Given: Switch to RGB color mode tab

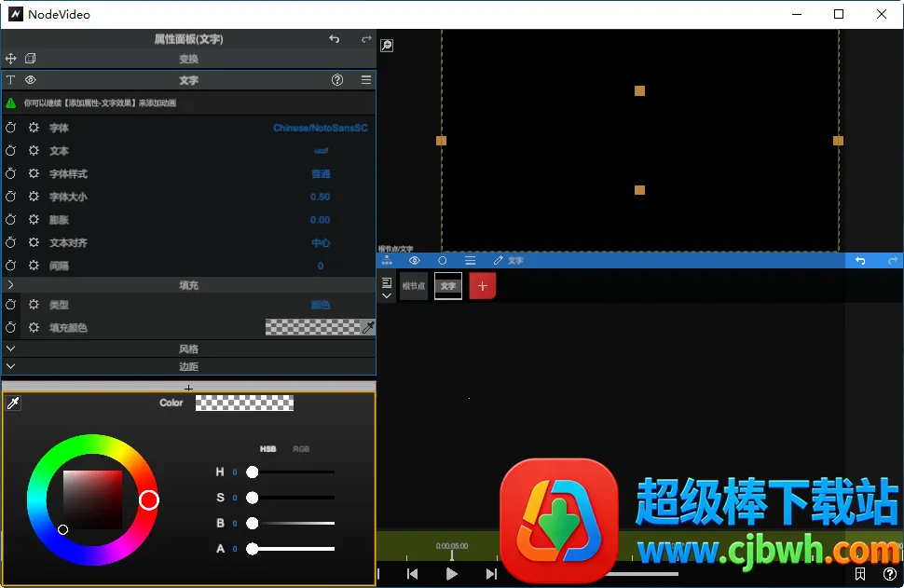Looking at the screenshot, I should (301, 449).
